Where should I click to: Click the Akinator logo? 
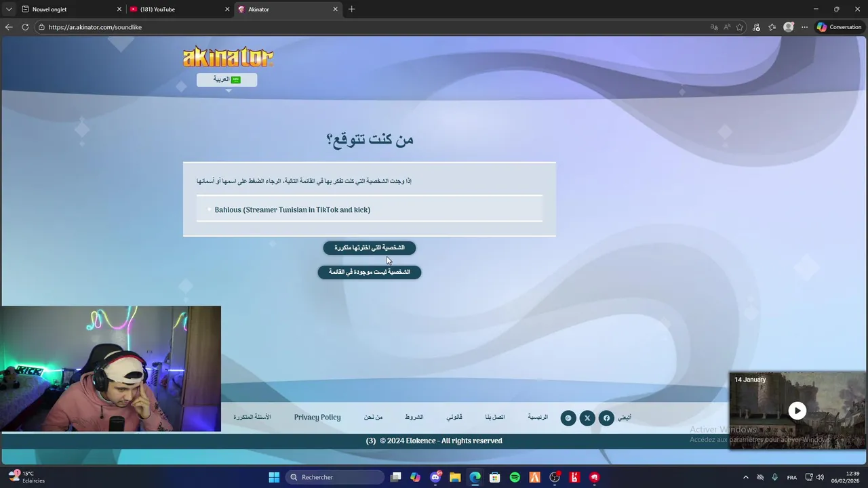tap(228, 57)
